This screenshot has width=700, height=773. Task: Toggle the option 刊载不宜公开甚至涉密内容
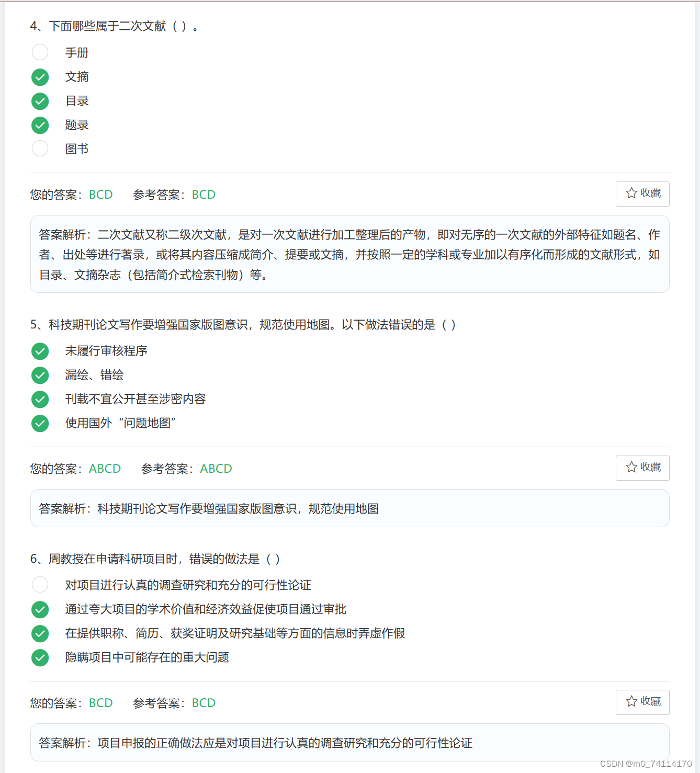(40, 399)
